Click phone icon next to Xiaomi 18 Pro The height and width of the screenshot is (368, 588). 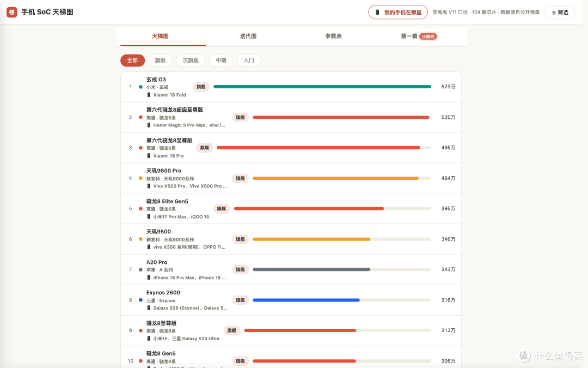[x=149, y=155]
